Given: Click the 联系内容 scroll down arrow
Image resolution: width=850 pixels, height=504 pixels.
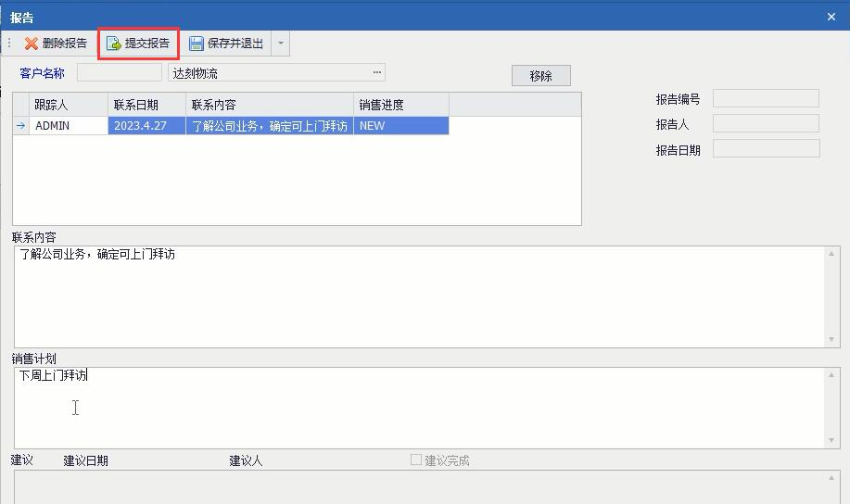Looking at the screenshot, I should [x=831, y=340].
